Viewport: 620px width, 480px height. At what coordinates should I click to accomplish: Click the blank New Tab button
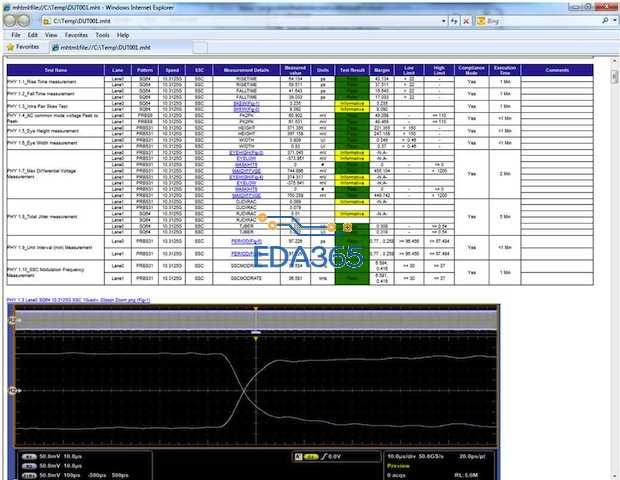click(200, 48)
